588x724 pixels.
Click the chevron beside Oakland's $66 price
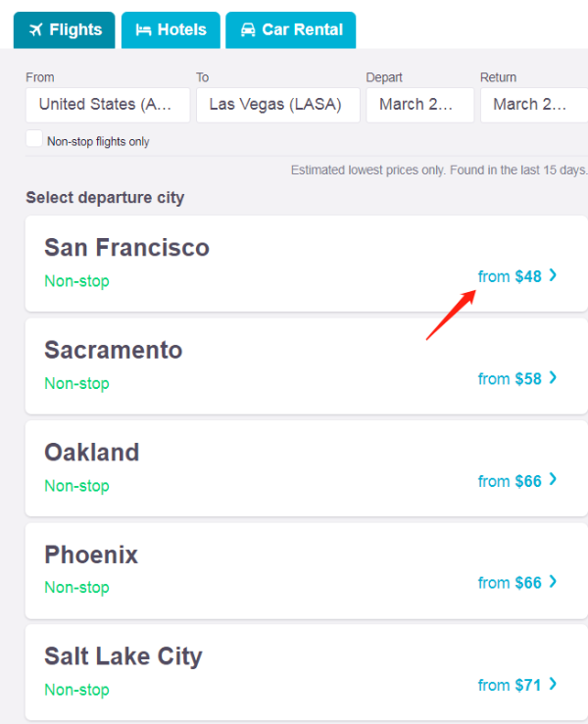click(x=553, y=480)
